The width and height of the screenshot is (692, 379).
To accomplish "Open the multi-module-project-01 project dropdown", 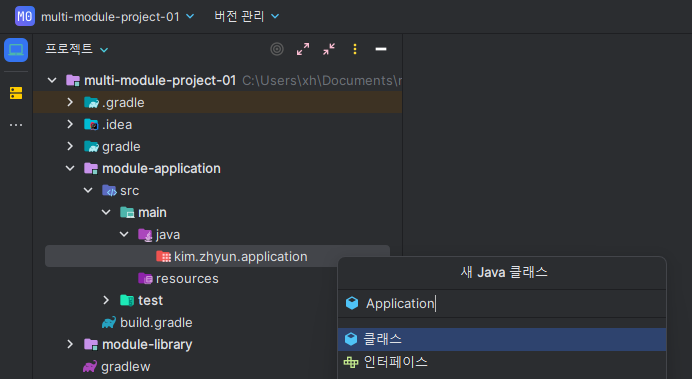I will [117, 17].
